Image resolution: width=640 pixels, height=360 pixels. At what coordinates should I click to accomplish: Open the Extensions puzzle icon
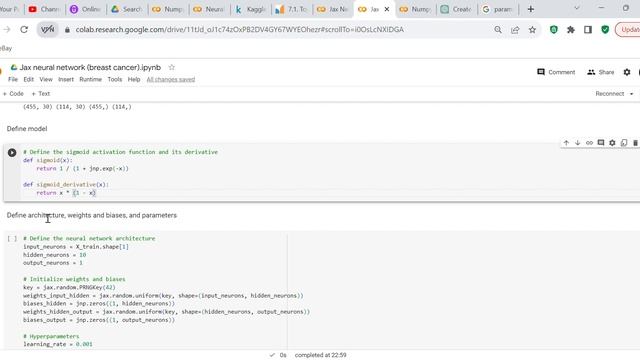[x=571, y=29]
